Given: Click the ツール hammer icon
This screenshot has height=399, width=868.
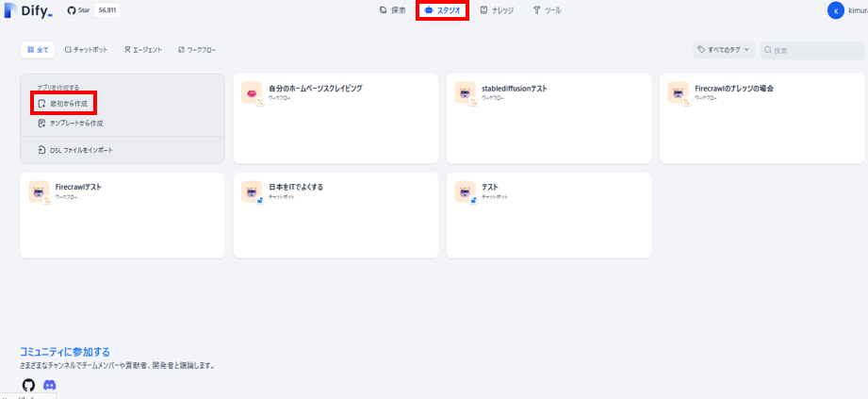Looking at the screenshot, I should (x=536, y=10).
